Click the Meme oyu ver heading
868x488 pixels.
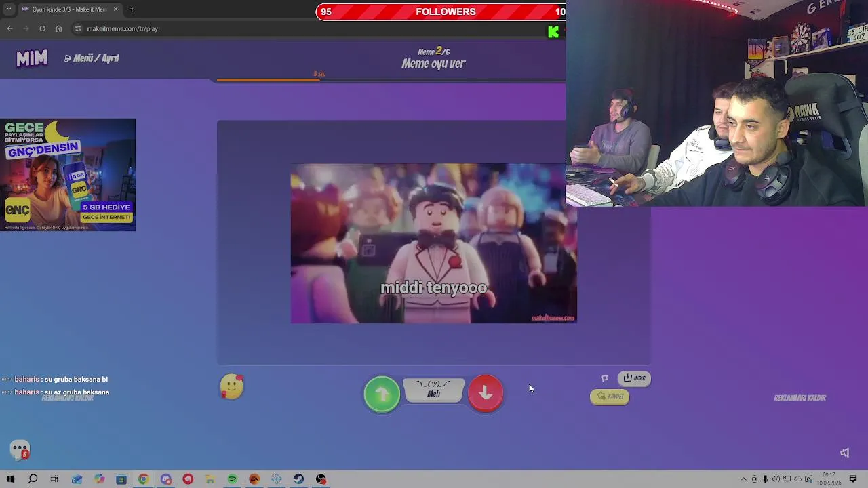click(433, 64)
